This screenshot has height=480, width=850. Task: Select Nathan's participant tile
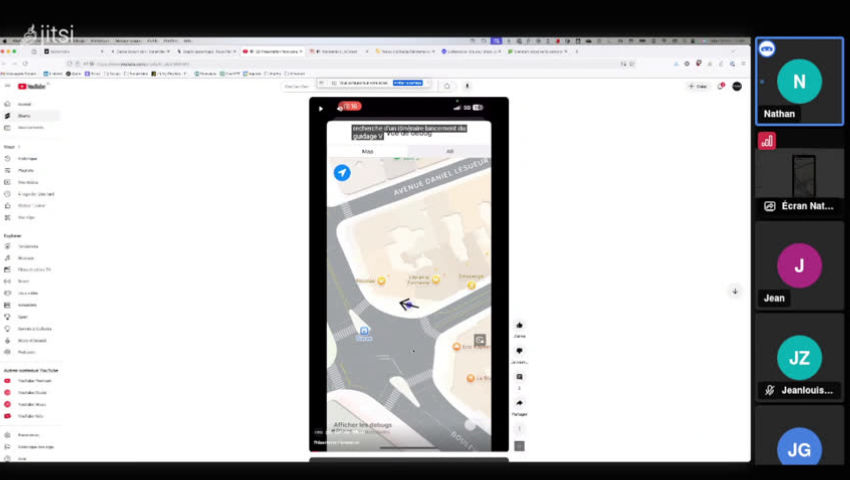point(799,82)
